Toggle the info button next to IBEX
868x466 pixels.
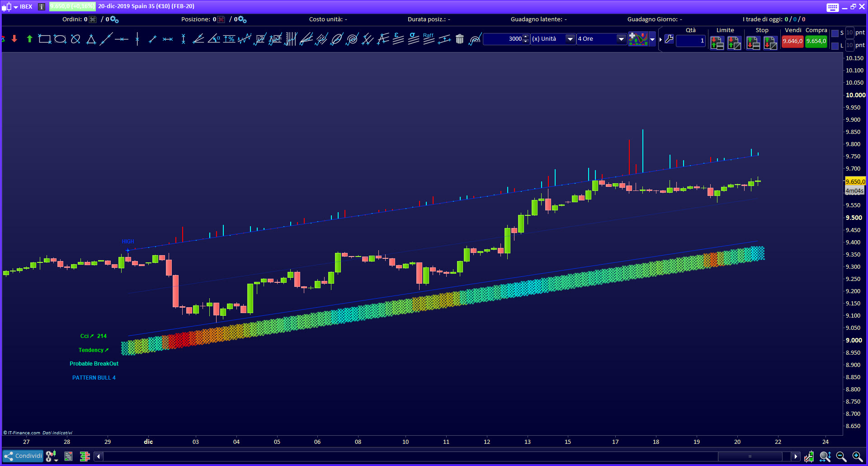pyautogui.click(x=42, y=7)
